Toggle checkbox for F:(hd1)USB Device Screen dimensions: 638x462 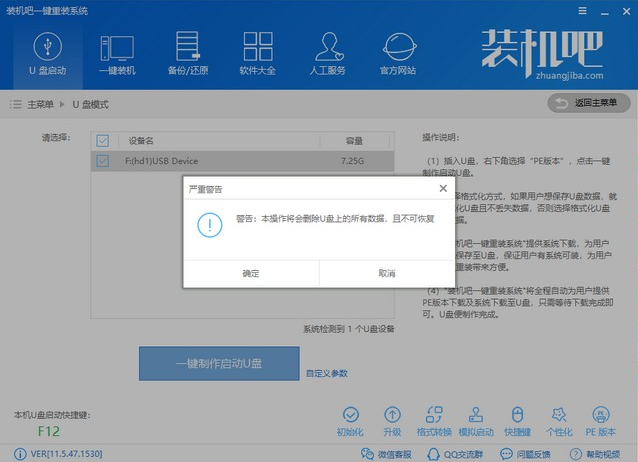(103, 161)
